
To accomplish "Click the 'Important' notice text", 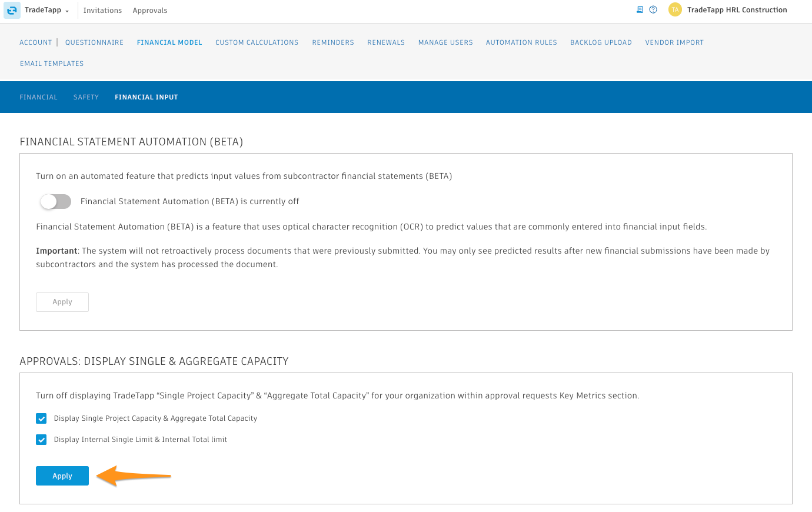I will [x=56, y=251].
